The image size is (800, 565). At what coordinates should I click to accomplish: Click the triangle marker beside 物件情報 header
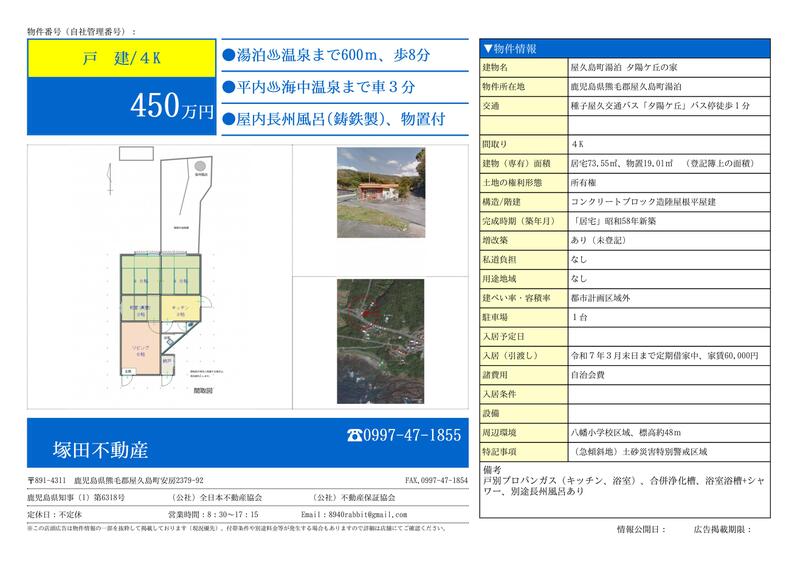point(488,48)
